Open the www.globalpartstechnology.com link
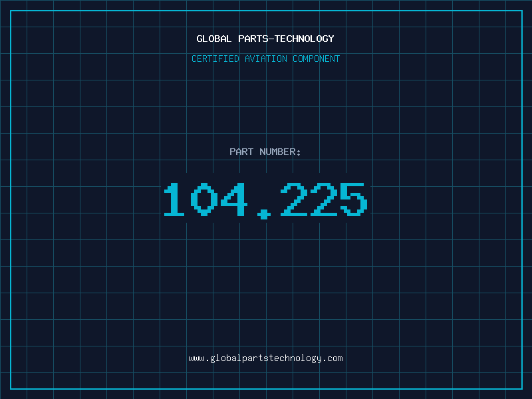The width and height of the screenshot is (532, 399). click(x=265, y=358)
